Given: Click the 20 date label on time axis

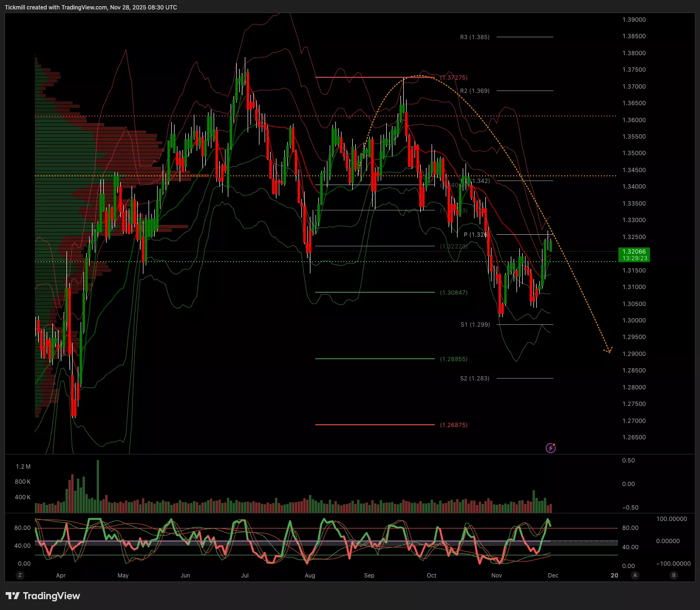Looking at the screenshot, I should (614, 575).
